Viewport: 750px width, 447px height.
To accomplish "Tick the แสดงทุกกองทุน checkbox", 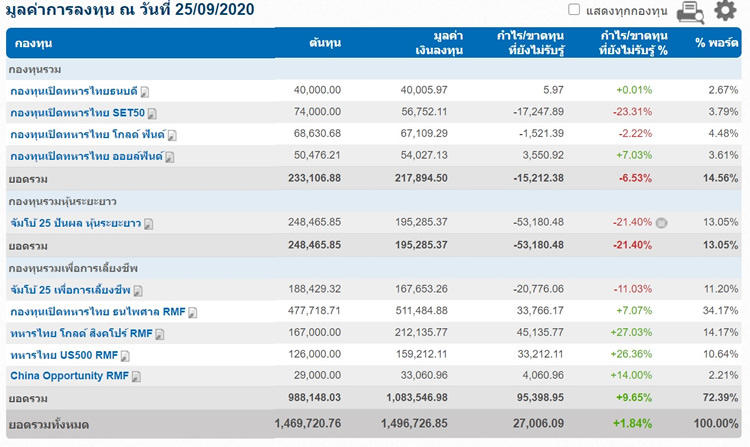I will pos(574,10).
